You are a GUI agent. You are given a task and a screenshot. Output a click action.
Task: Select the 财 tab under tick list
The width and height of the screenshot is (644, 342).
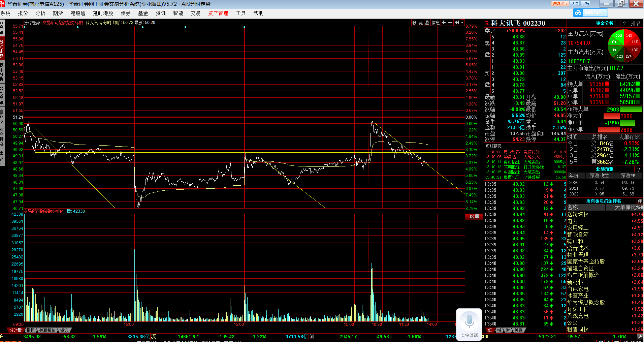coord(507,330)
